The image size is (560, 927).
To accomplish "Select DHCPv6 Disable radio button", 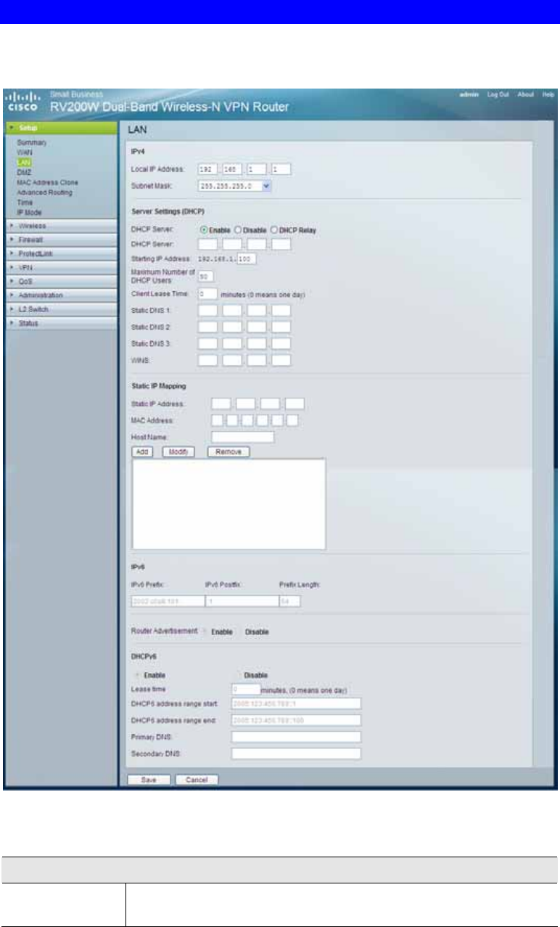I will [239, 675].
